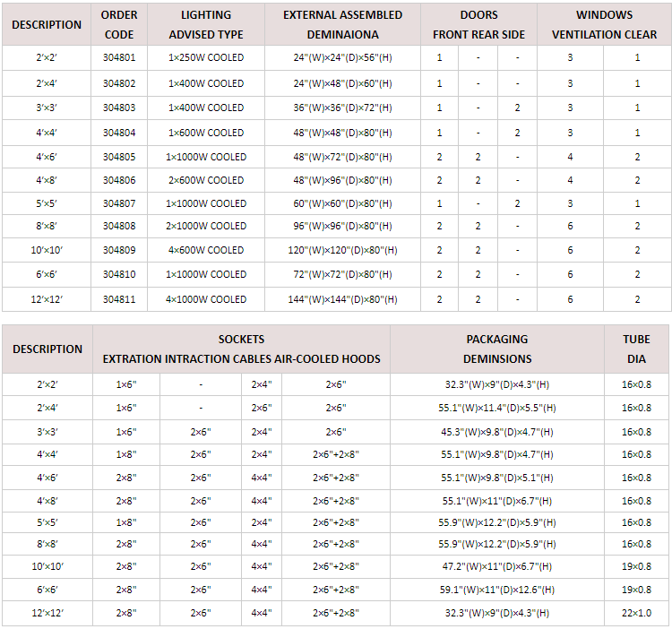Select the DOORS FRONT REAR SIDE header

pyautogui.click(x=478, y=25)
